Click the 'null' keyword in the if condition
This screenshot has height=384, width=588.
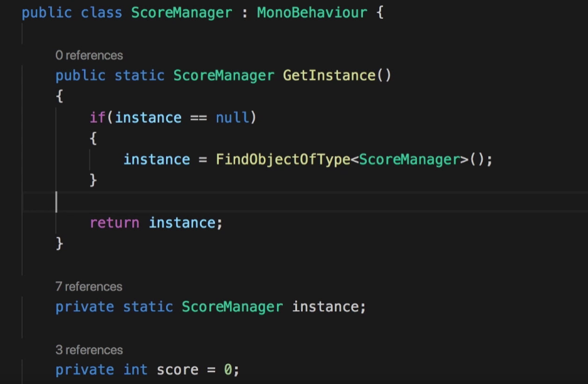coord(232,117)
